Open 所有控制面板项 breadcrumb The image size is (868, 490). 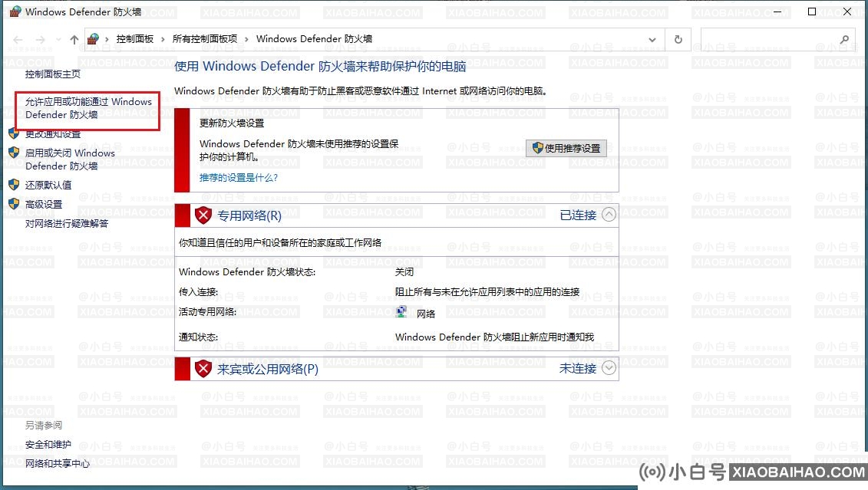click(x=205, y=38)
